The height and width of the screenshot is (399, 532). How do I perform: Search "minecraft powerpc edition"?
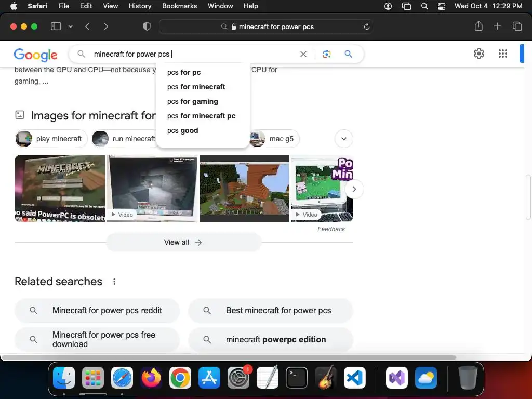(x=271, y=339)
